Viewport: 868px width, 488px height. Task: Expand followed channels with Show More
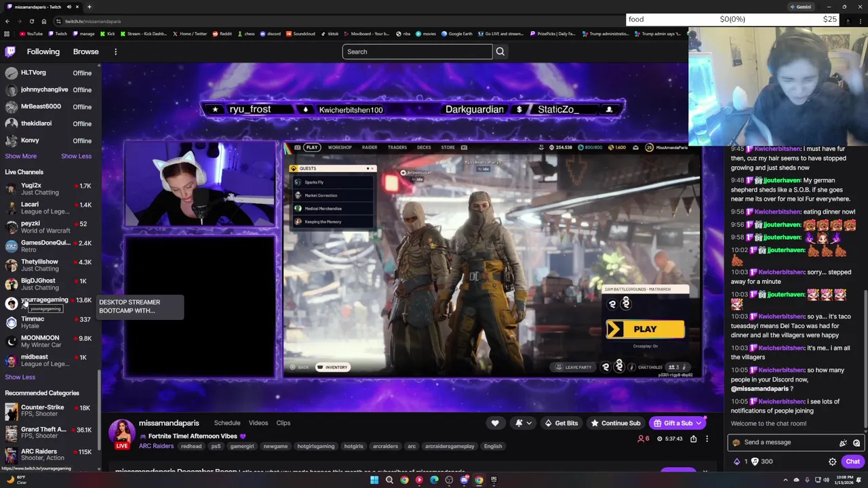click(x=21, y=156)
